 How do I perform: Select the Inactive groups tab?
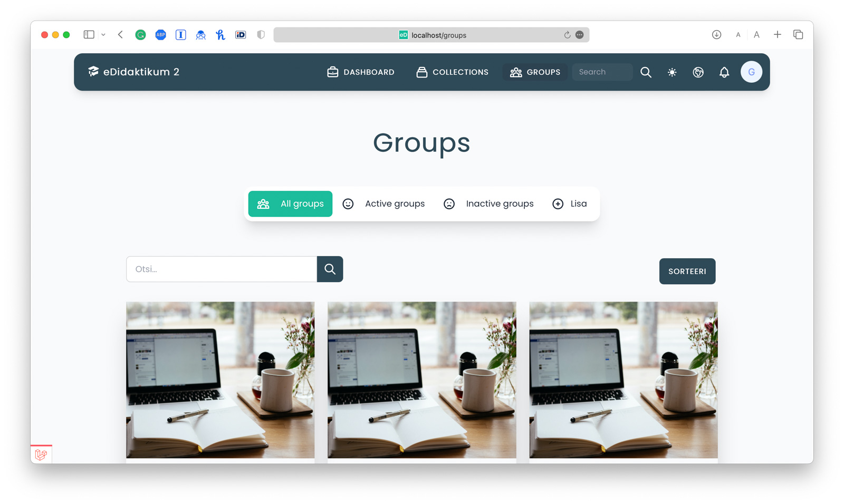coord(488,203)
